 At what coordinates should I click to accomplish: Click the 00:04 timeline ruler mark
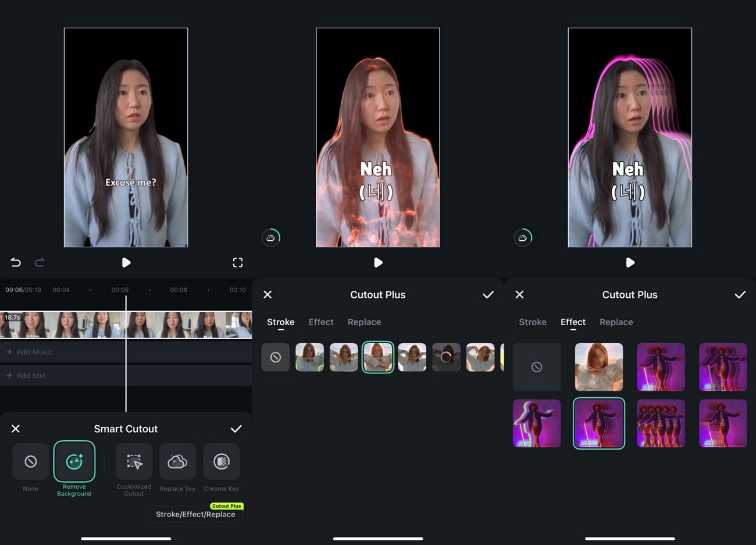61,290
